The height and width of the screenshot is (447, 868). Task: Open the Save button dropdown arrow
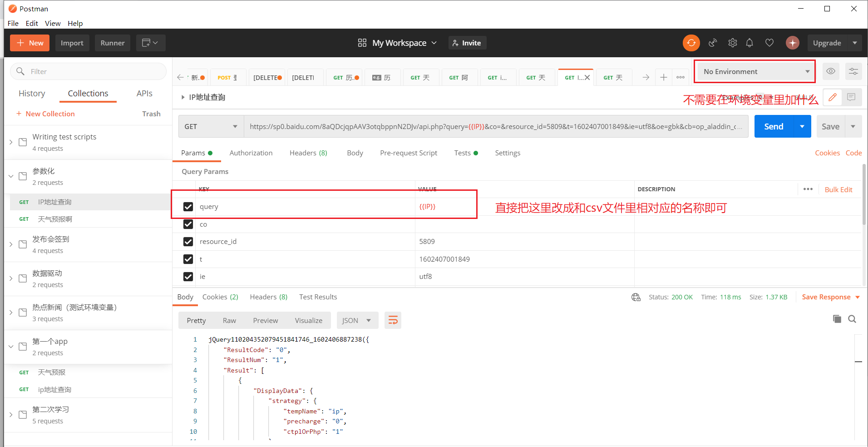[853, 126]
